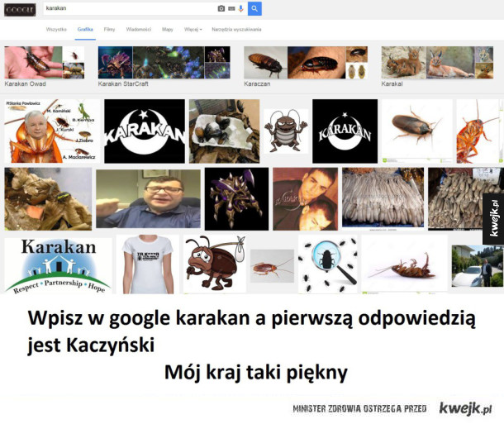The image size is (504, 424).
Task: Open the purple StarCraft creature image
Action: coord(236,199)
